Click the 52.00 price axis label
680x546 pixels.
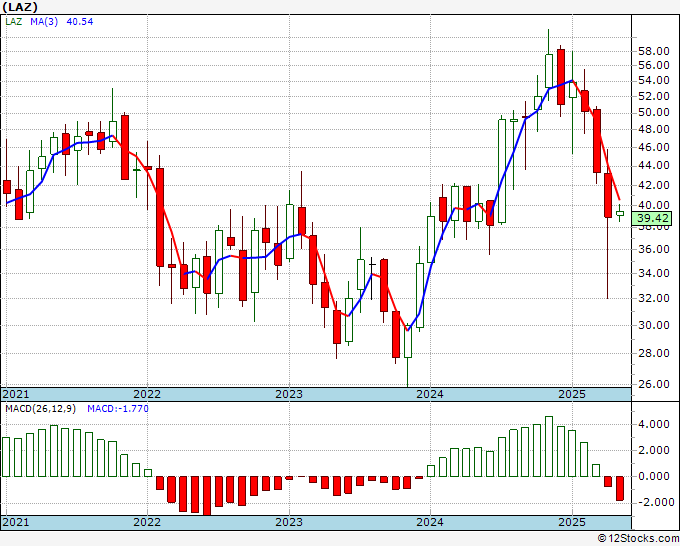[654, 96]
